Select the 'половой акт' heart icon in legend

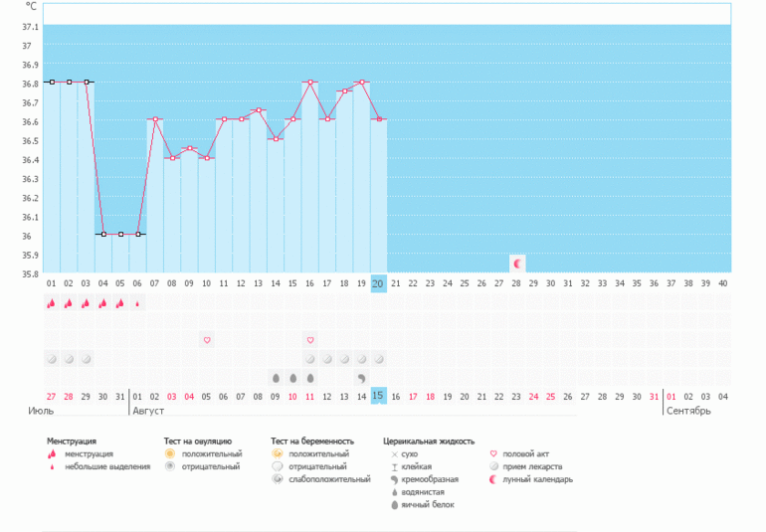pos(494,453)
